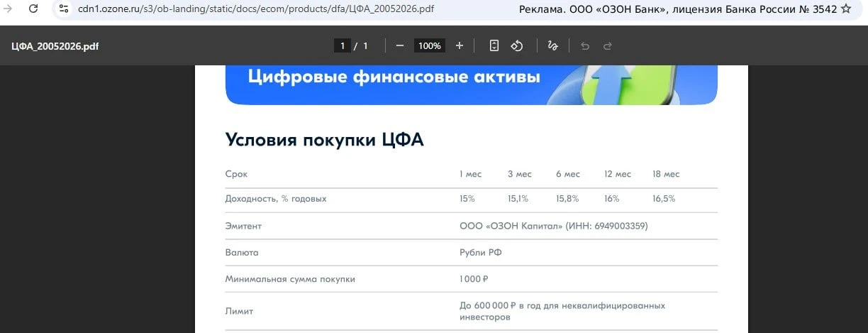
Task: Click the 3 мес column header
Action: coord(520,175)
